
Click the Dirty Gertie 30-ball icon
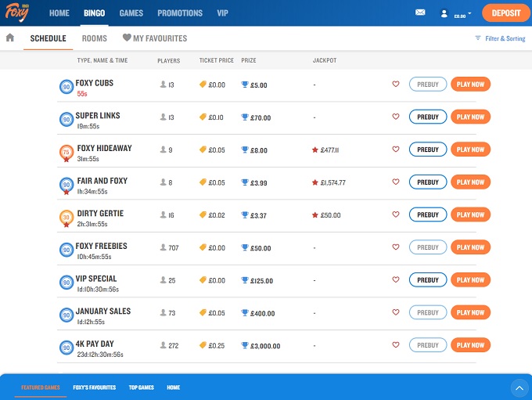pos(66,218)
